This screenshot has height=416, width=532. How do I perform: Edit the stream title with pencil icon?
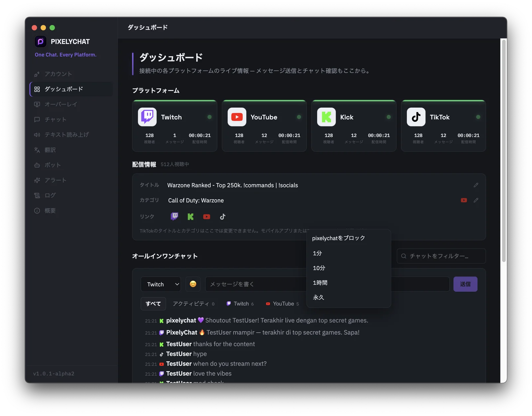pos(476,185)
